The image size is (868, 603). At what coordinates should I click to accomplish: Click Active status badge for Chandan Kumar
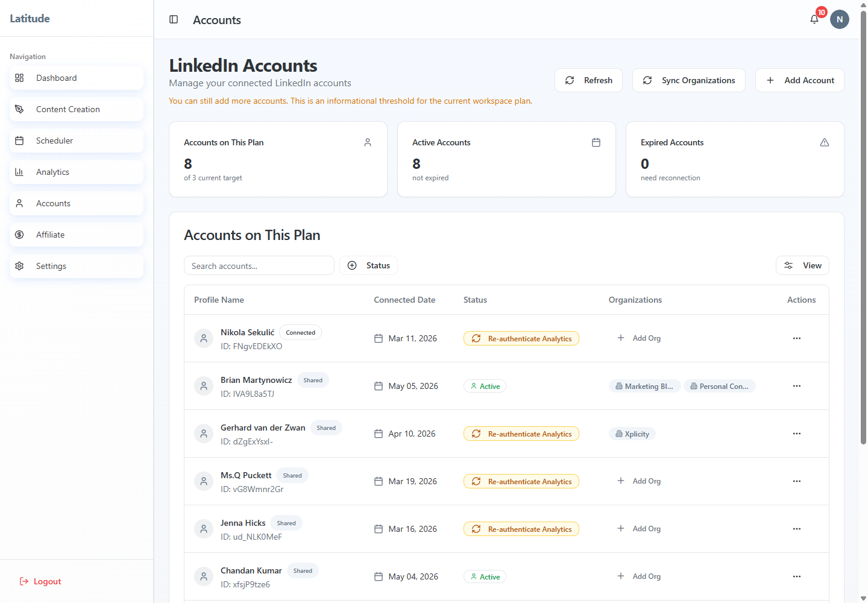point(485,576)
